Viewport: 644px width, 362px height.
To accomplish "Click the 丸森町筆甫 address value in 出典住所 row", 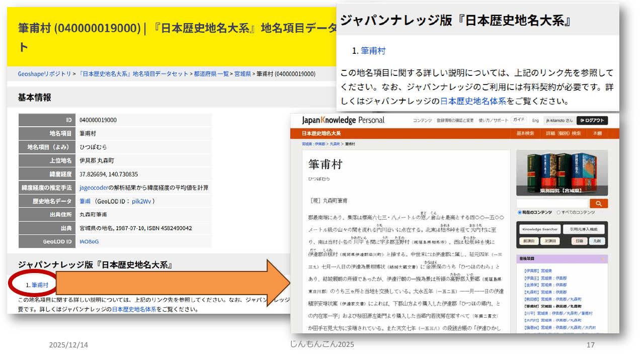I will coord(93,215).
